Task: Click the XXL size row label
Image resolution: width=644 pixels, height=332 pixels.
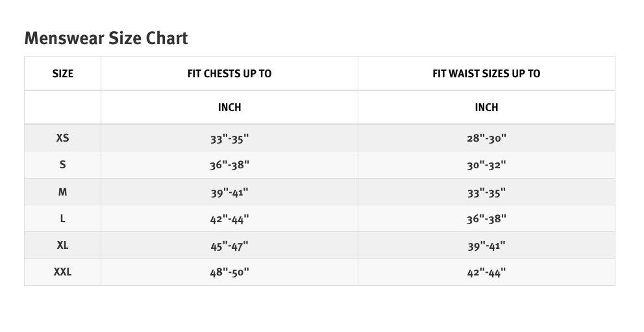Action: point(62,272)
